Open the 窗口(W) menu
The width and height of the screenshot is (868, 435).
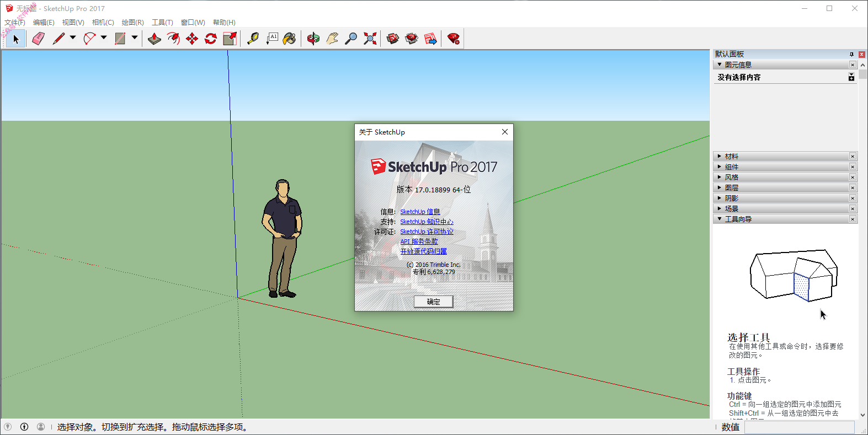coord(193,23)
